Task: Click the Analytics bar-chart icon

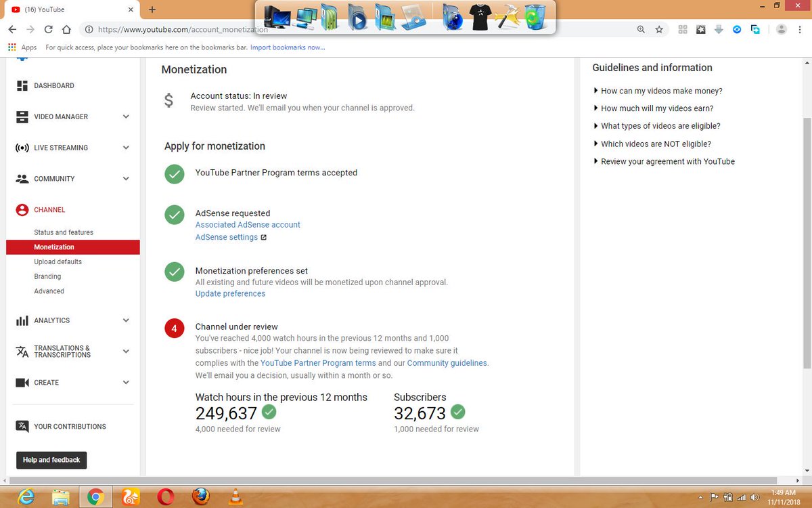Action: pos(22,320)
